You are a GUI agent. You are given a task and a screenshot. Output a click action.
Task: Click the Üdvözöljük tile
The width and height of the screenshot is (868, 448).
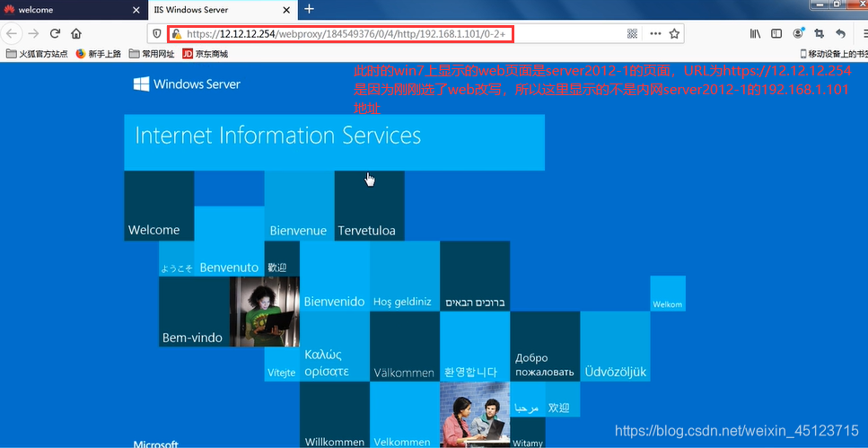click(615, 347)
